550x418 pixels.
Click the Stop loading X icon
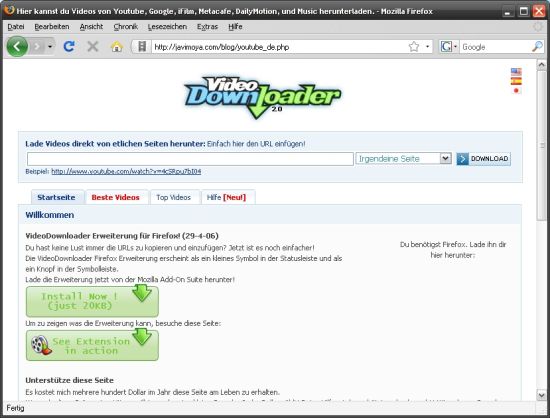click(x=93, y=46)
